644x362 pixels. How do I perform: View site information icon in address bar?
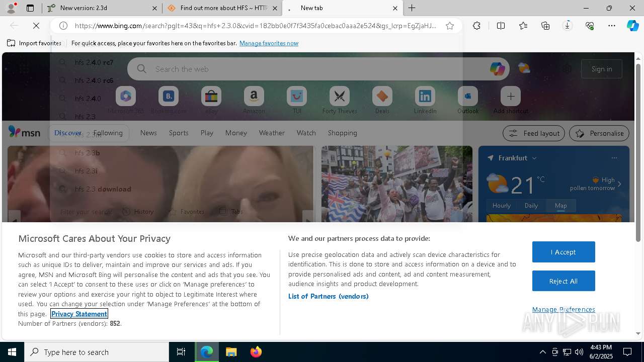[x=63, y=26]
